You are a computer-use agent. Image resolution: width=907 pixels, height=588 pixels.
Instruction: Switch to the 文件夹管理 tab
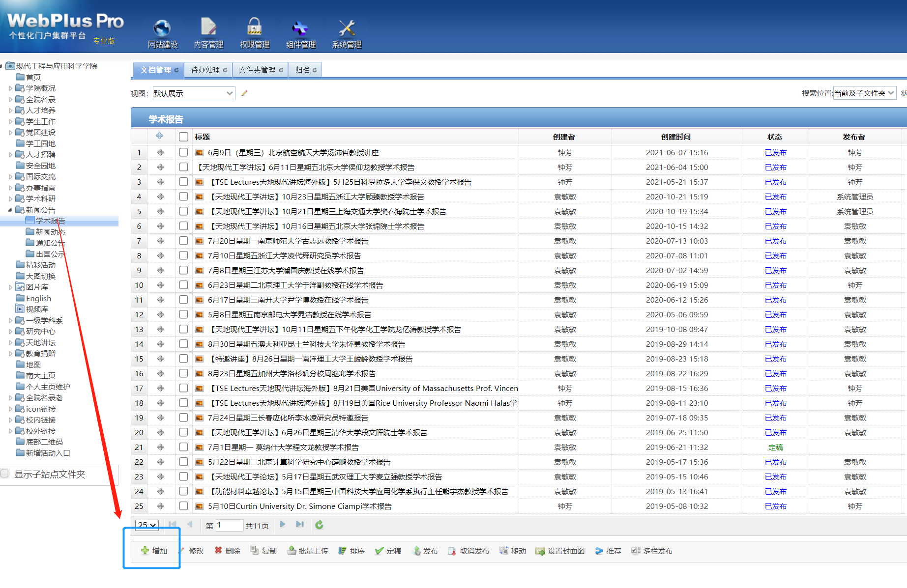click(x=260, y=70)
